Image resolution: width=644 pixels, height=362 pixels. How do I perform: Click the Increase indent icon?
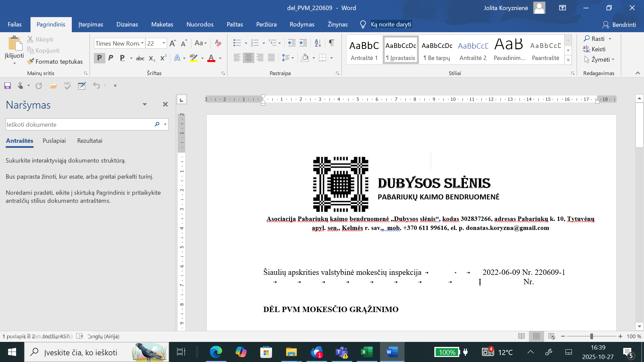pos(303,43)
